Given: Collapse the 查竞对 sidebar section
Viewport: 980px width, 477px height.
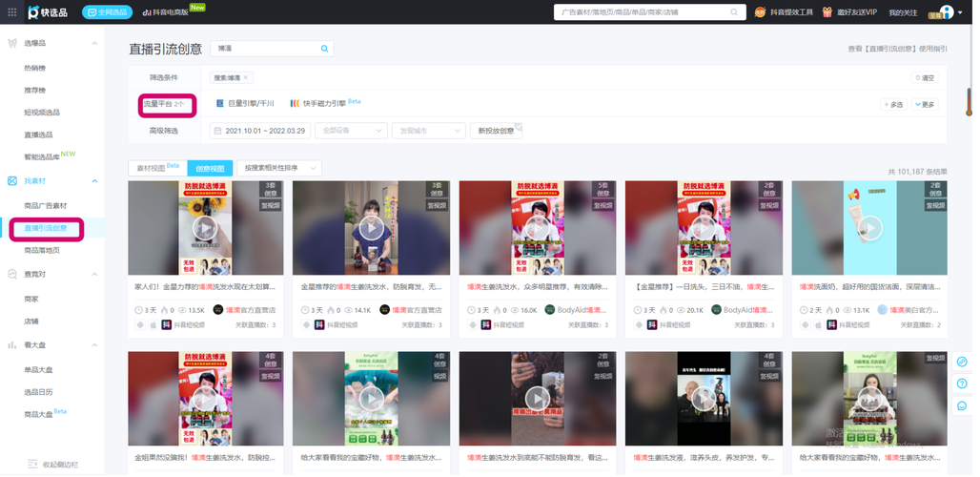Looking at the screenshot, I should point(94,275).
